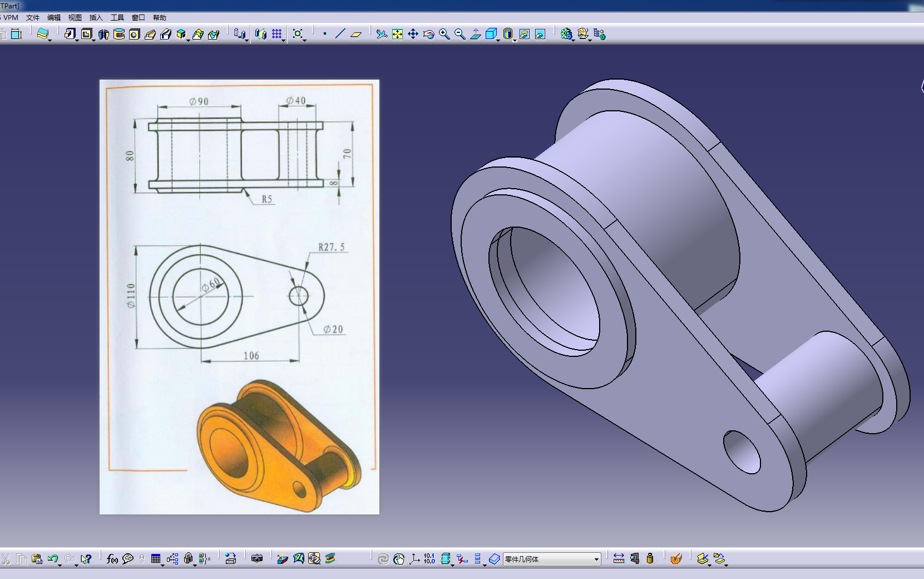Open the 窗口 (Window) menu
This screenshot has height=579, width=924.
(138, 18)
